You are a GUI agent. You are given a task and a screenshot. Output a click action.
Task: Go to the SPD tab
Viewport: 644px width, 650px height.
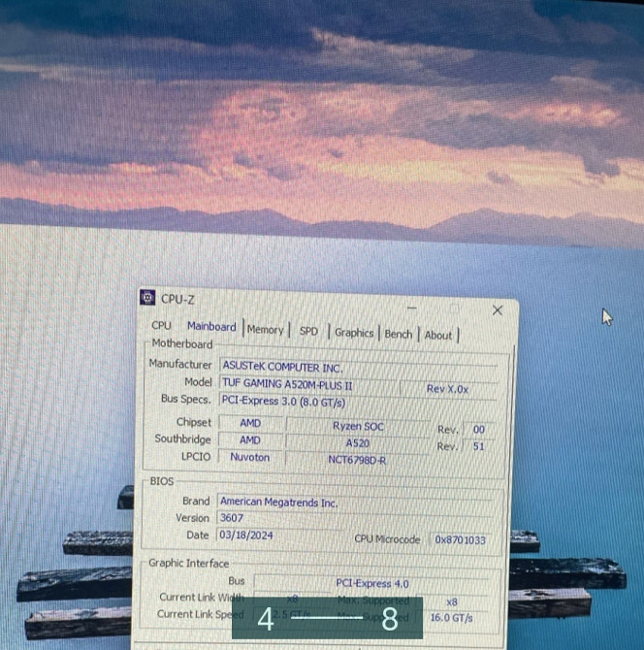click(308, 331)
